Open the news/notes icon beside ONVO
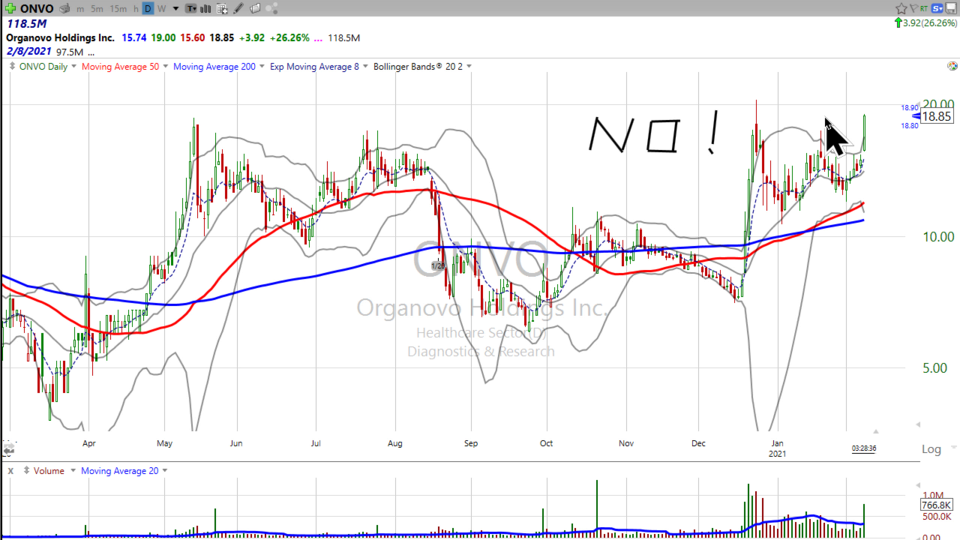 pos(64,9)
